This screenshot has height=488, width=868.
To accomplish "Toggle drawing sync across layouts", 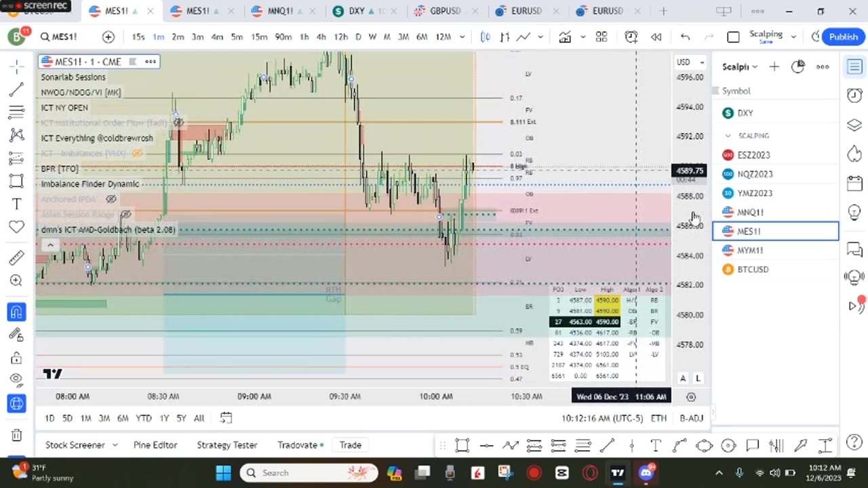I will [17, 403].
